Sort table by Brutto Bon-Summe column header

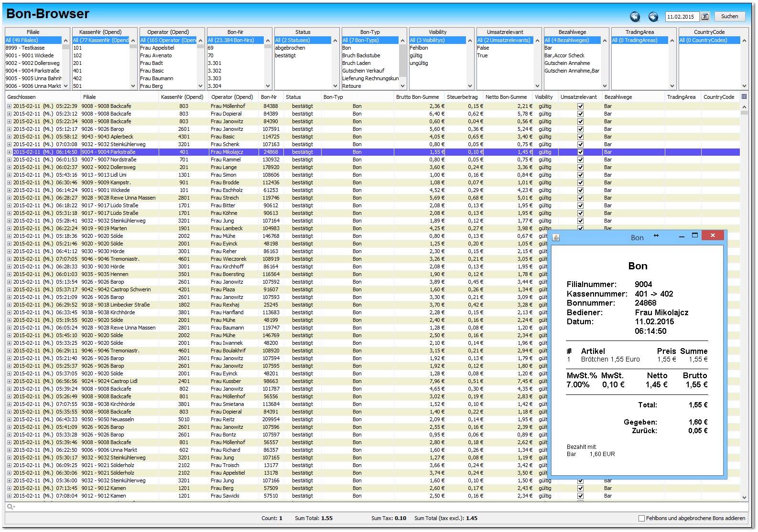[x=418, y=97]
